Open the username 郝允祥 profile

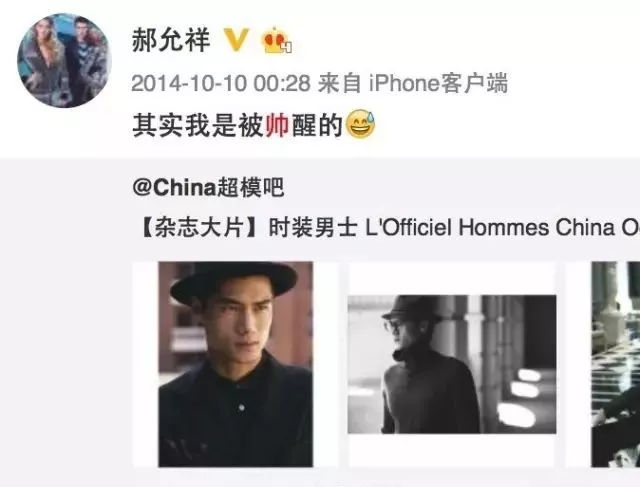171,40
